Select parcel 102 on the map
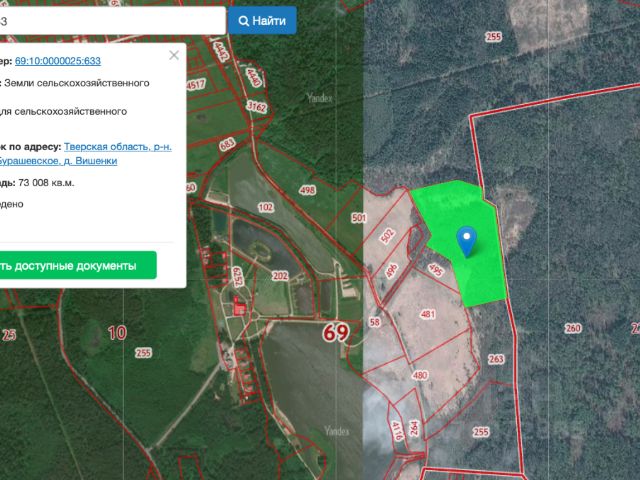 (265, 207)
